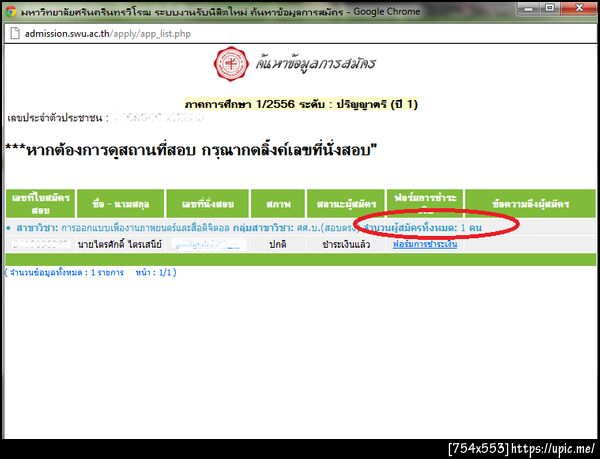Click the blurred exam seat number link
Image resolution: width=600 pixels, height=459 pixels.
click(208, 244)
